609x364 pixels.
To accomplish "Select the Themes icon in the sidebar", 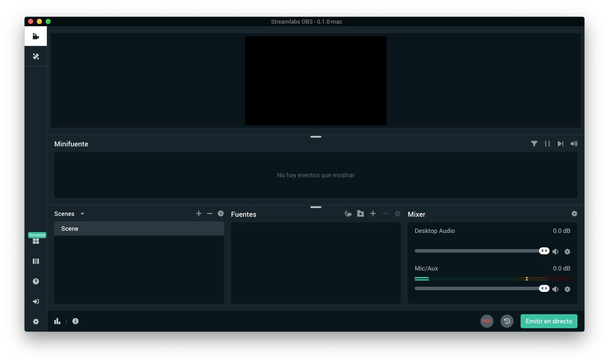I will (36, 56).
